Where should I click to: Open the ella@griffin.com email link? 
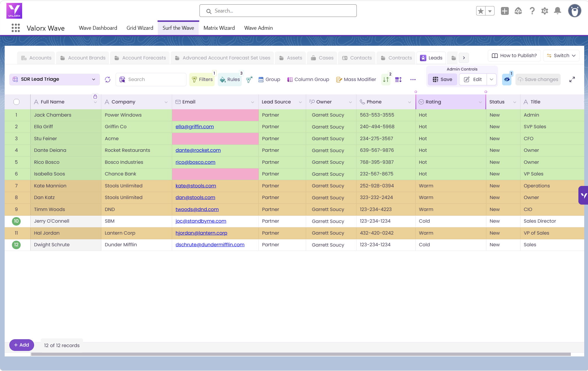pyautogui.click(x=195, y=127)
